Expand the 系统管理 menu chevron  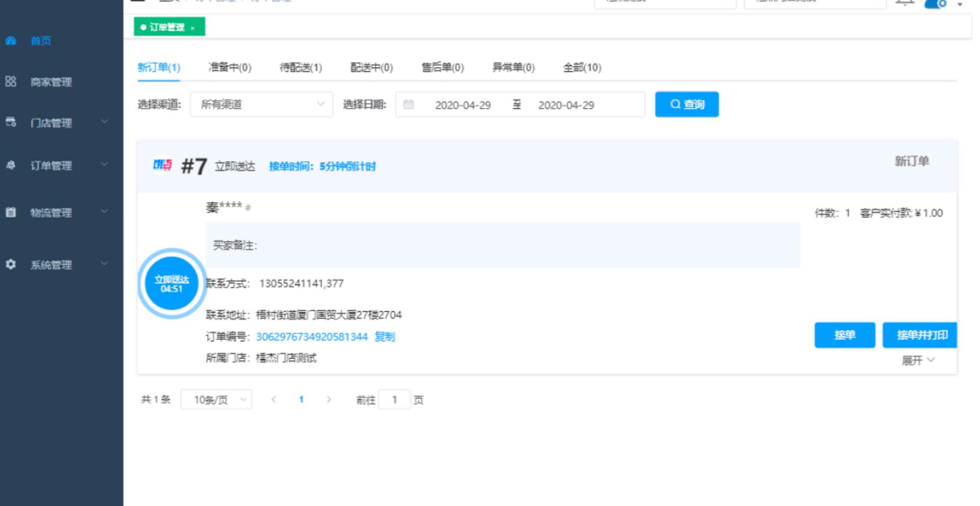pyautogui.click(x=105, y=264)
